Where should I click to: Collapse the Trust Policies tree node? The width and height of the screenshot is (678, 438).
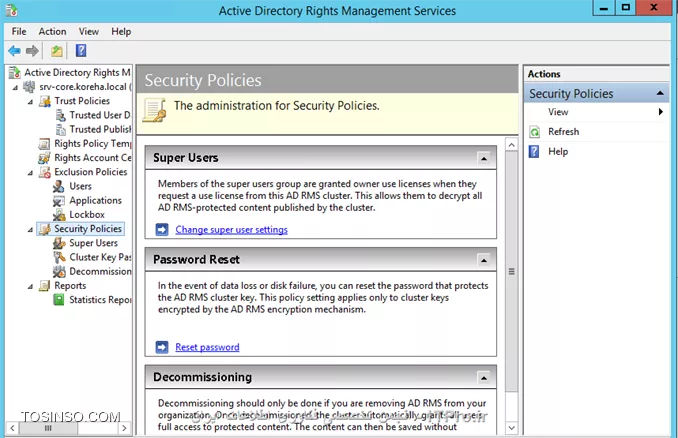tap(30, 102)
